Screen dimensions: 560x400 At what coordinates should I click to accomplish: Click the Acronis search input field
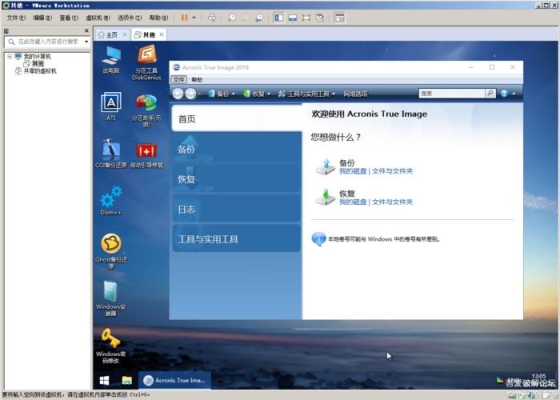(x=452, y=93)
